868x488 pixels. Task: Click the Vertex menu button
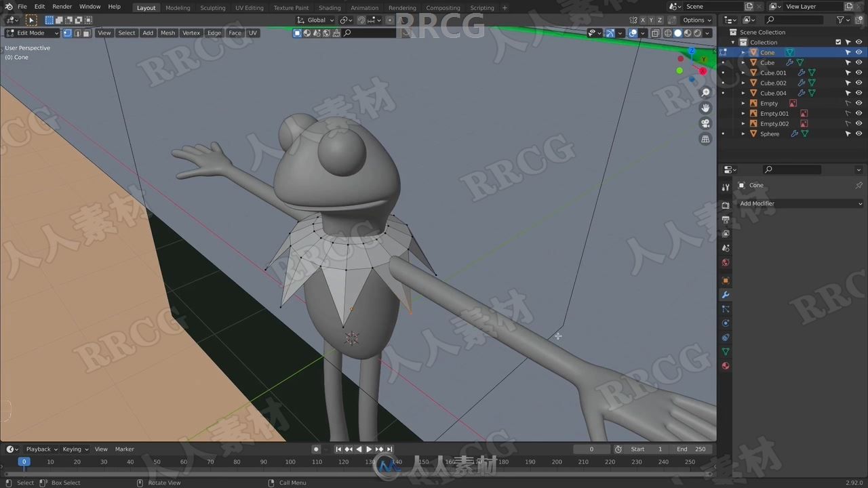pos(191,33)
